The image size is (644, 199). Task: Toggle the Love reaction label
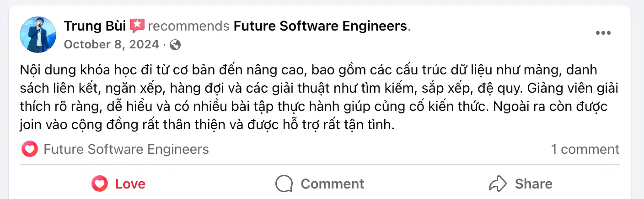coord(130,184)
